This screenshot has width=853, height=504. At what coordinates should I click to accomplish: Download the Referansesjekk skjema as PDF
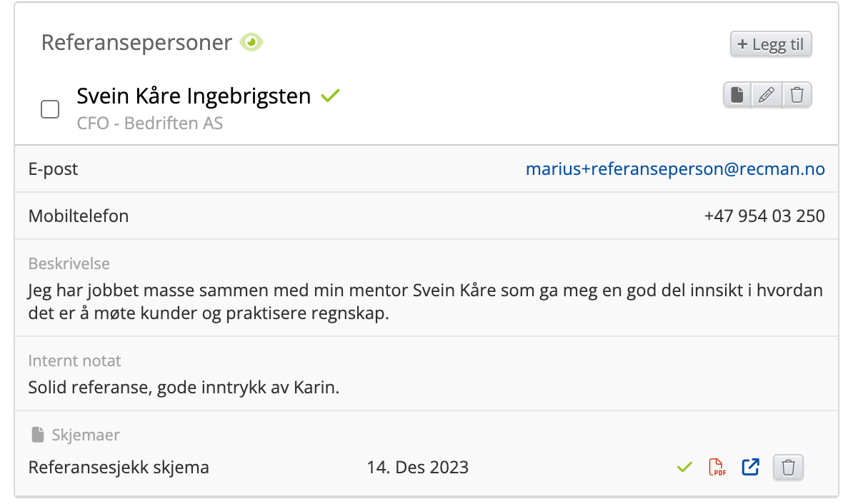tap(717, 468)
